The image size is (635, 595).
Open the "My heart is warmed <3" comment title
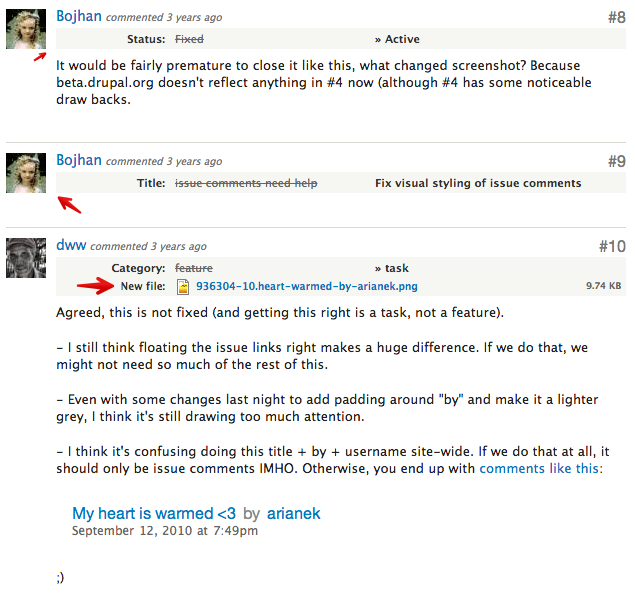pos(154,513)
